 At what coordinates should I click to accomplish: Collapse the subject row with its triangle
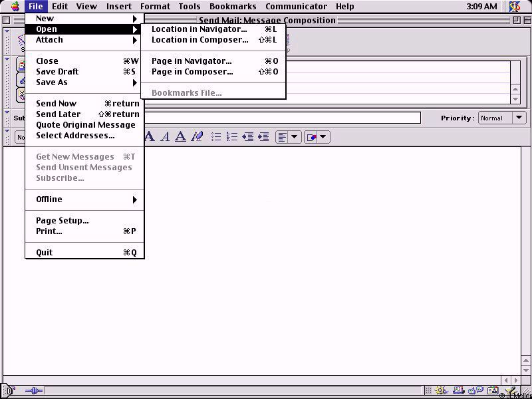tap(7, 112)
